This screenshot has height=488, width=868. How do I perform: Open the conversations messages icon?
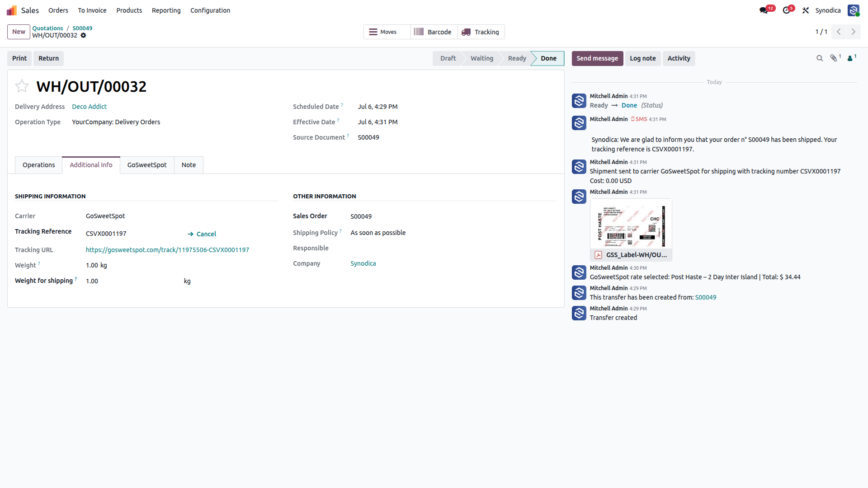click(x=764, y=10)
